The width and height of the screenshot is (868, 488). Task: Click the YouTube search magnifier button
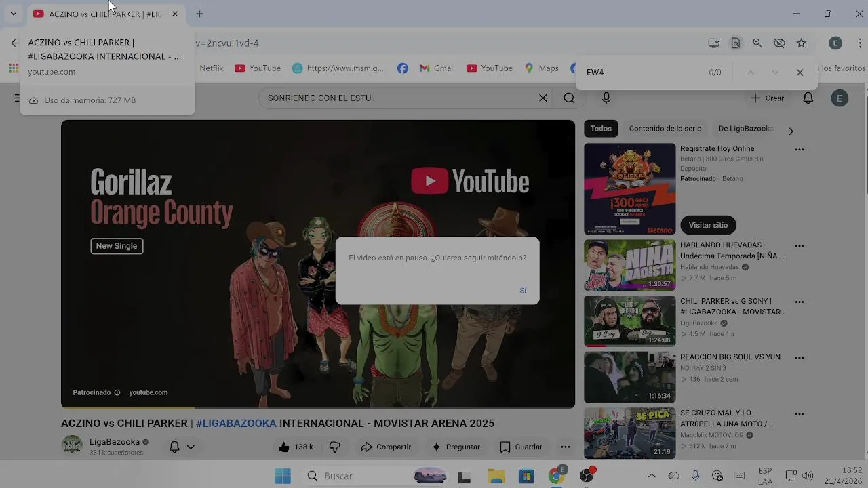point(569,98)
